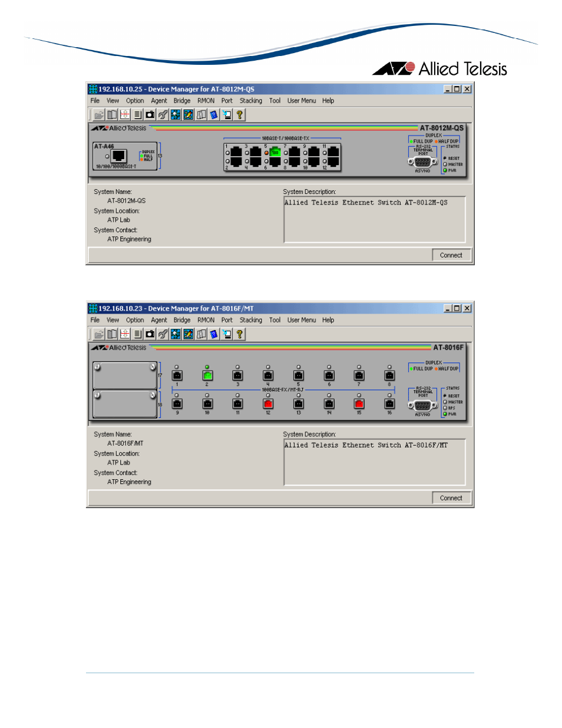This screenshot has height=728, width=562.
Task: Select port 1 on AT-8012M-QS switch
Action: (236, 152)
